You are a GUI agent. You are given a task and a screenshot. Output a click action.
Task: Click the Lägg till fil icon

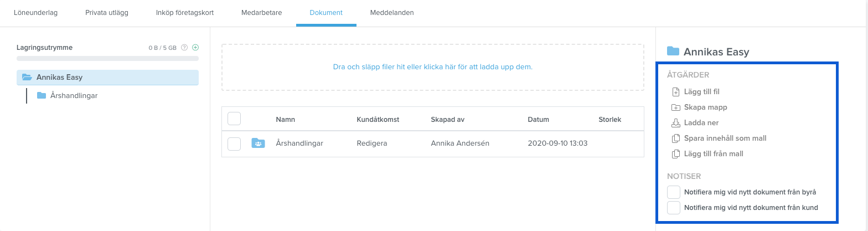pos(675,92)
